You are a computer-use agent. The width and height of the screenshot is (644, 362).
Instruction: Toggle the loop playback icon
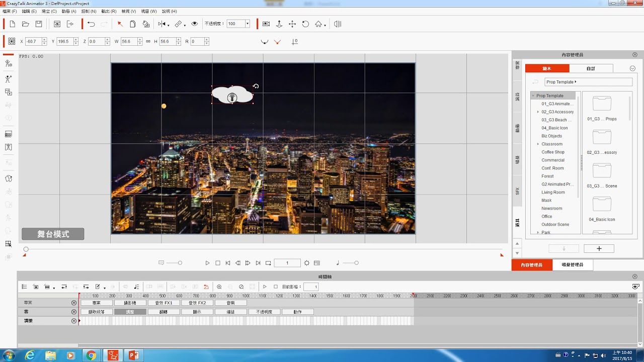click(x=268, y=263)
